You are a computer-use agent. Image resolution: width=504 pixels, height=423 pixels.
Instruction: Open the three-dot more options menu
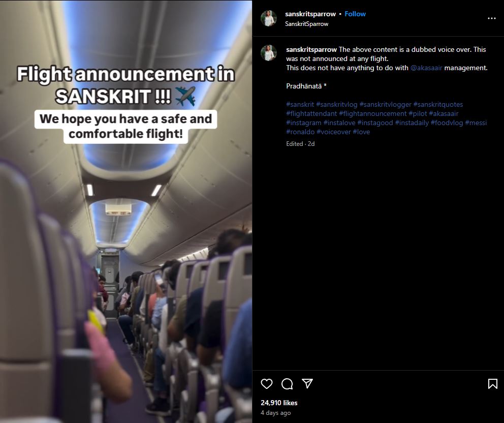click(491, 18)
